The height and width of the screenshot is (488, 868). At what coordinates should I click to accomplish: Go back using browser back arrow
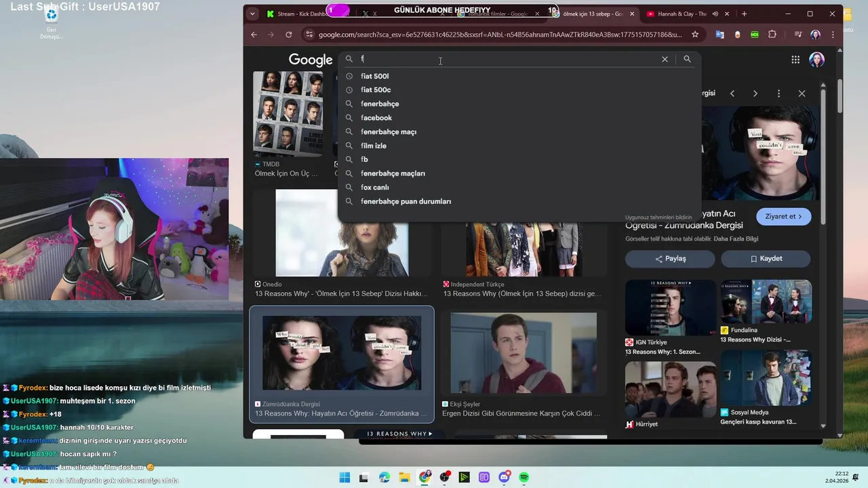click(254, 35)
